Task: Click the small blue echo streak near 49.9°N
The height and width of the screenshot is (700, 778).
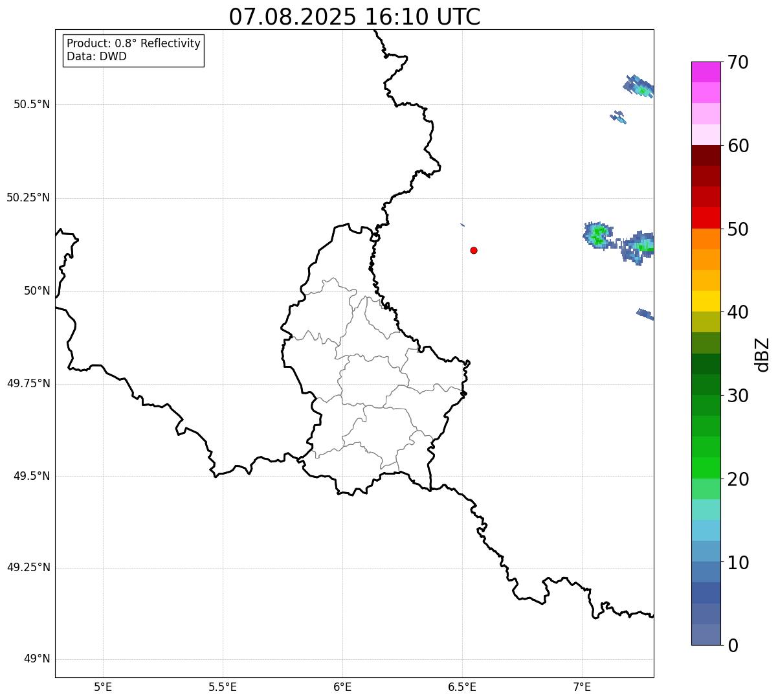Action: (645, 314)
